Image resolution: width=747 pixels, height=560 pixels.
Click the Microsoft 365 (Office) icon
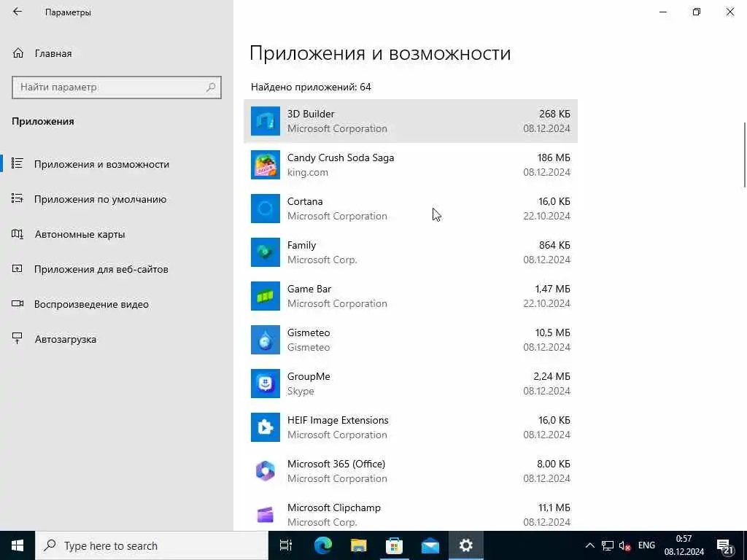[266, 472]
